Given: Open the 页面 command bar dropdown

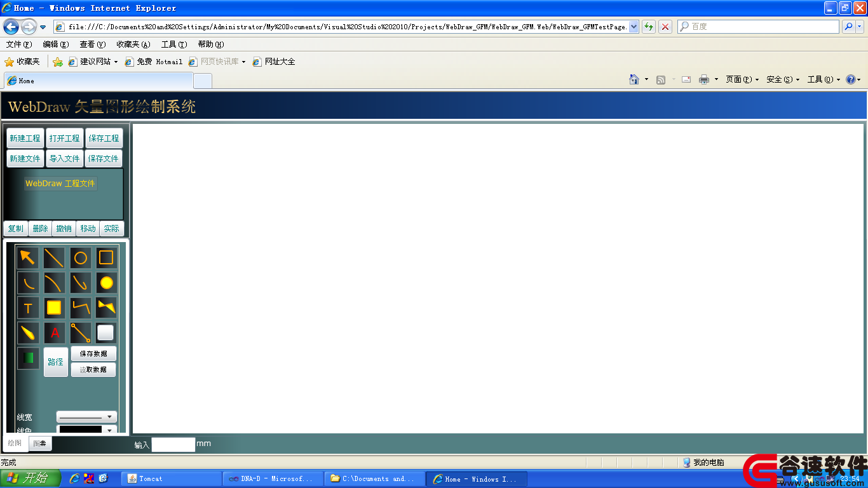Looking at the screenshot, I should click(x=742, y=79).
